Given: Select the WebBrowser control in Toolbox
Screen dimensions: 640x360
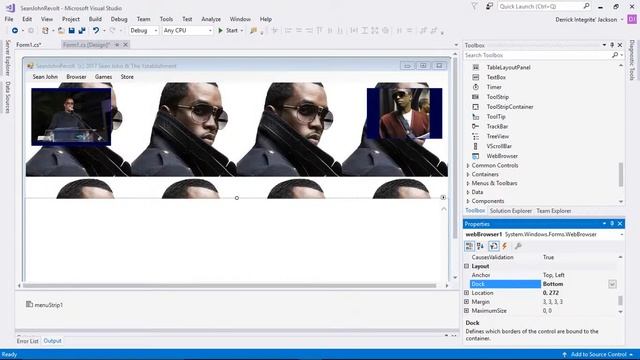Looking at the screenshot, I should (502, 156).
